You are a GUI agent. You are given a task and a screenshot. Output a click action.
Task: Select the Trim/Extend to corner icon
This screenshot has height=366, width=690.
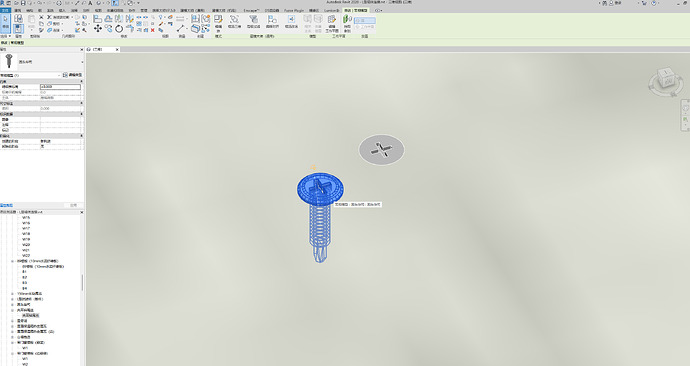point(129,29)
